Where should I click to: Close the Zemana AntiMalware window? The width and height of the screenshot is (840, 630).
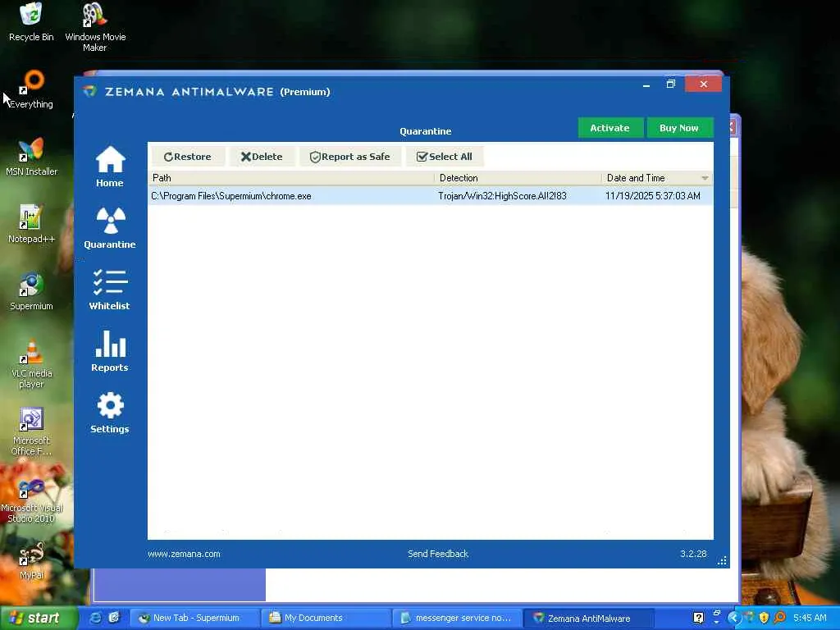[703, 84]
